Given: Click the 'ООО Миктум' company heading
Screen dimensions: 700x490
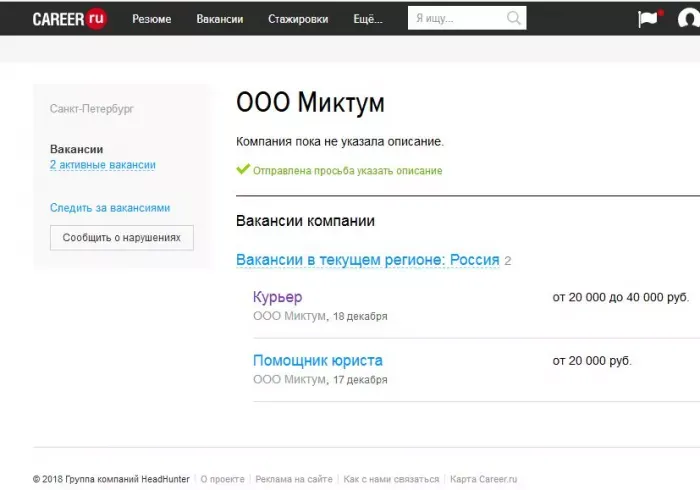Looking at the screenshot, I should click(310, 102).
